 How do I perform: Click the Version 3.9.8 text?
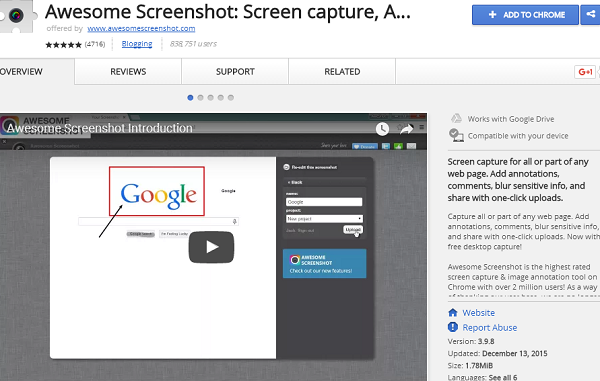[x=471, y=341]
